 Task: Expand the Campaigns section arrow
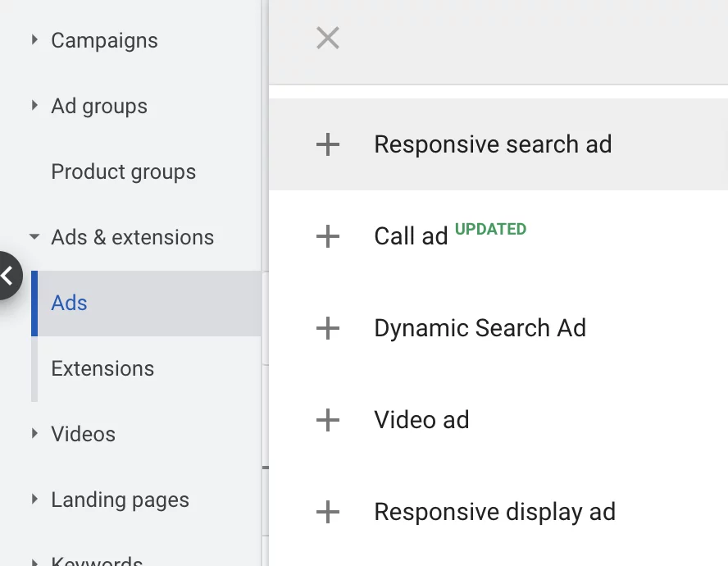34,39
